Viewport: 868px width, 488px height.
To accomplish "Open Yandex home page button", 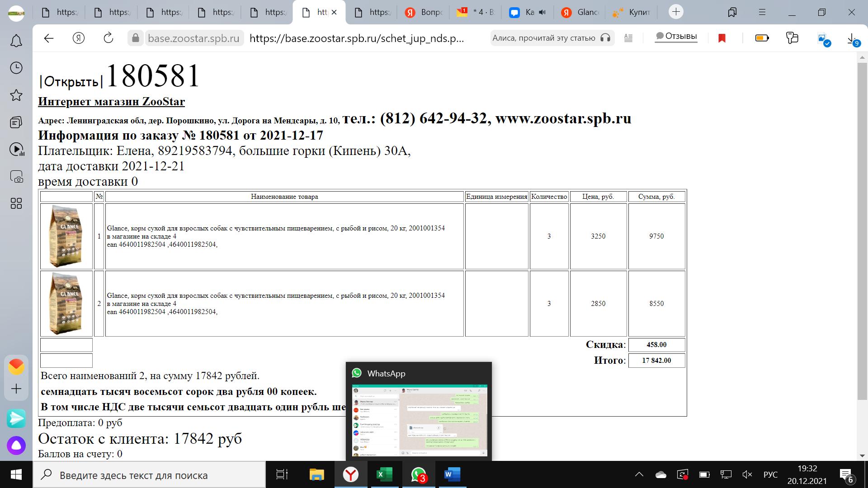I will pos(79,38).
